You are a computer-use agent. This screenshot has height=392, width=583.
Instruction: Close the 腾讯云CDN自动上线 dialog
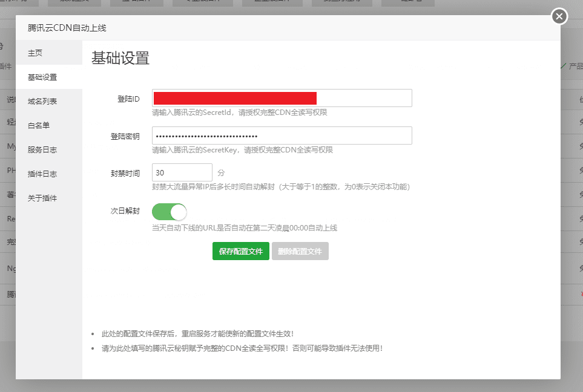[559, 16]
